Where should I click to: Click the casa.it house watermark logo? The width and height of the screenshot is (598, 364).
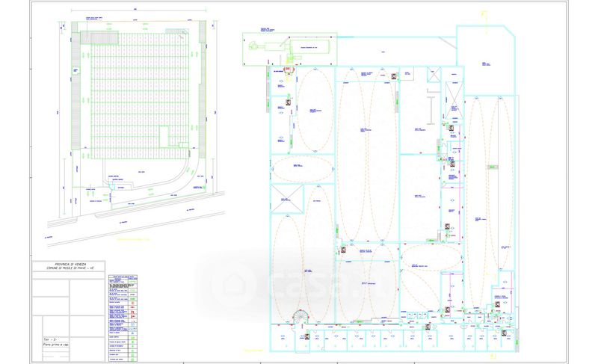[224, 286]
